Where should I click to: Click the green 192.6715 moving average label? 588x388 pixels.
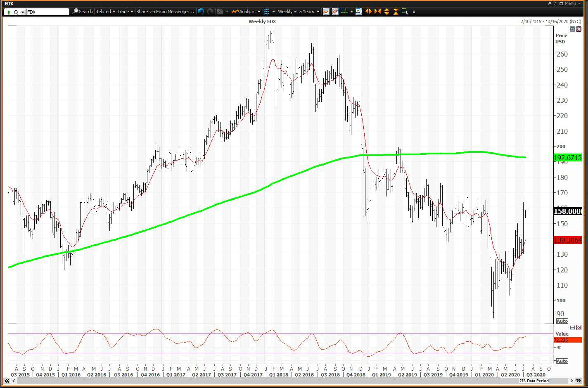coord(568,158)
